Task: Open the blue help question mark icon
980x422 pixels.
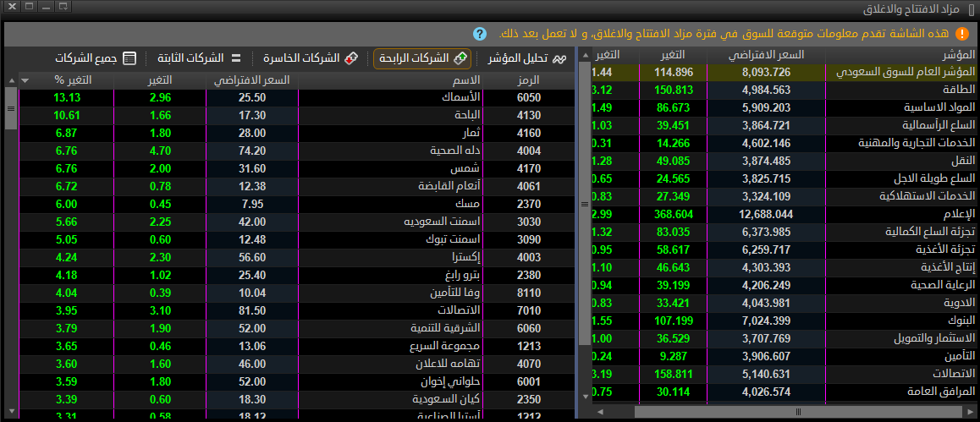Action: [479, 34]
